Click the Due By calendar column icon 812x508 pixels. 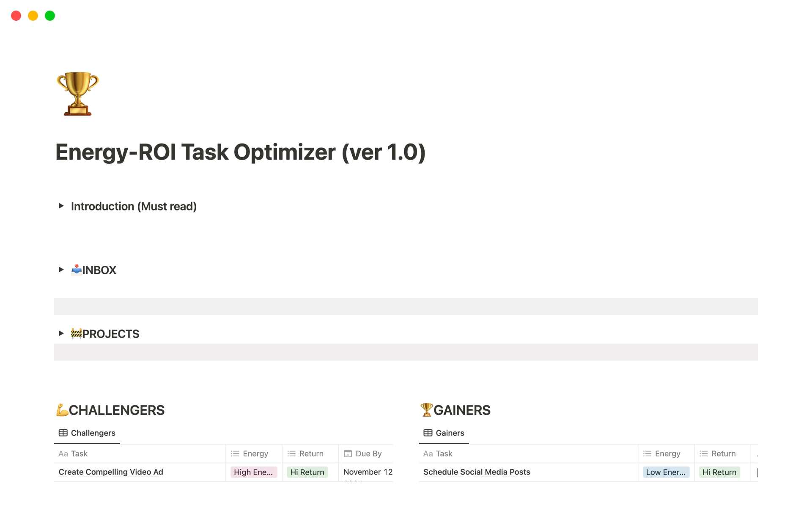coord(348,454)
